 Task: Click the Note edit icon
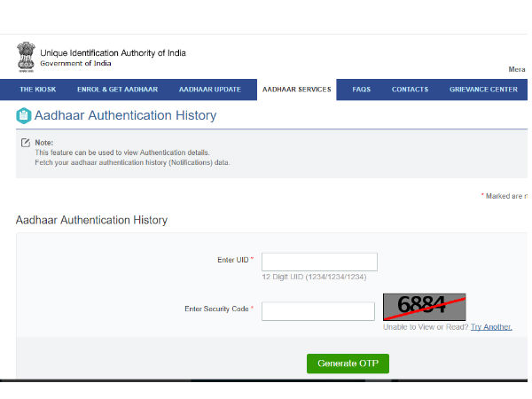tap(26, 143)
